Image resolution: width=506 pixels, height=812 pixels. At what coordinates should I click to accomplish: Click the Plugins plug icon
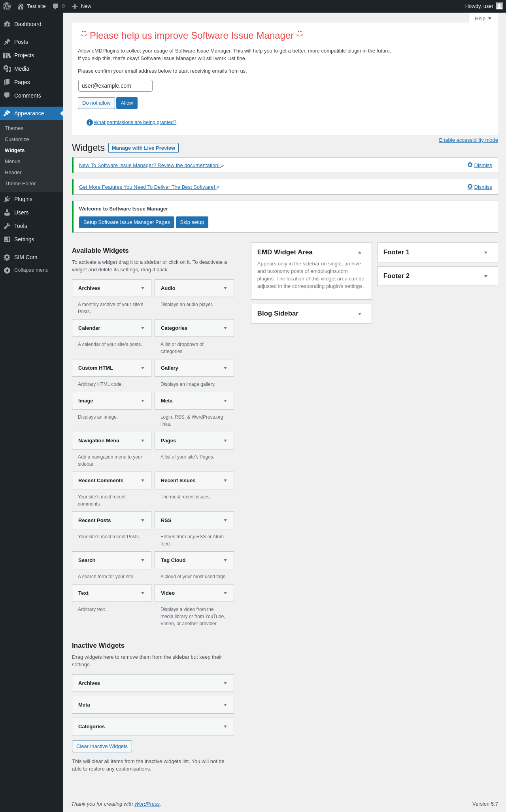click(7, 199)
